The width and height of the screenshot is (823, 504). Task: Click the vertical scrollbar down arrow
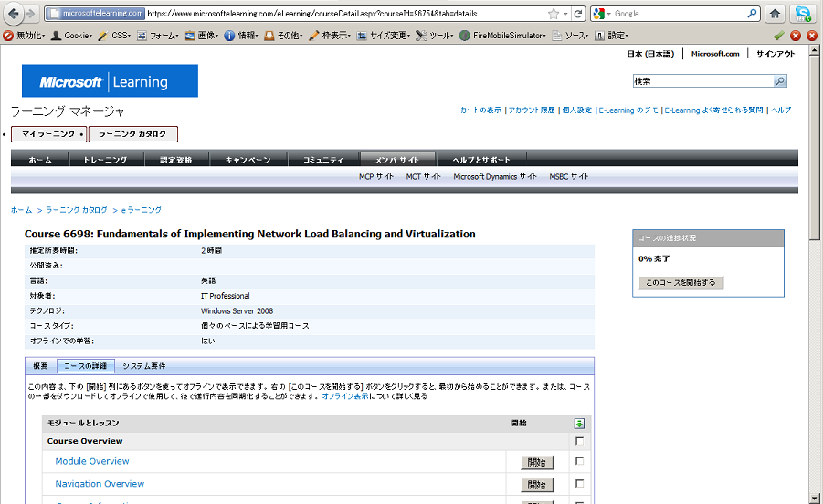[816, 498]
